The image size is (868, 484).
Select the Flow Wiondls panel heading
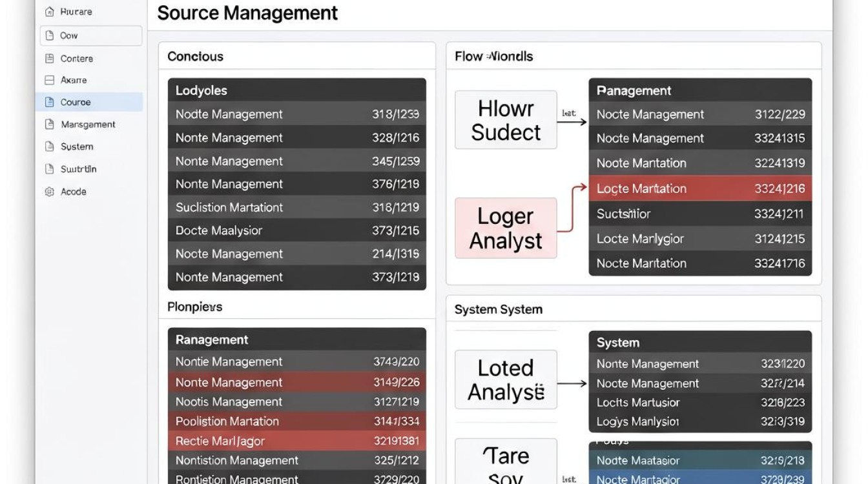[x=494, y=56]
